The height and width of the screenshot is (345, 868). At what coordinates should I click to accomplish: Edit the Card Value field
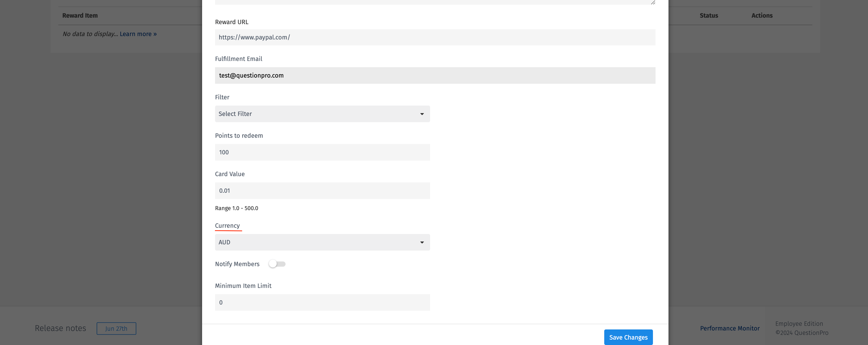click(x=322, y=191)
